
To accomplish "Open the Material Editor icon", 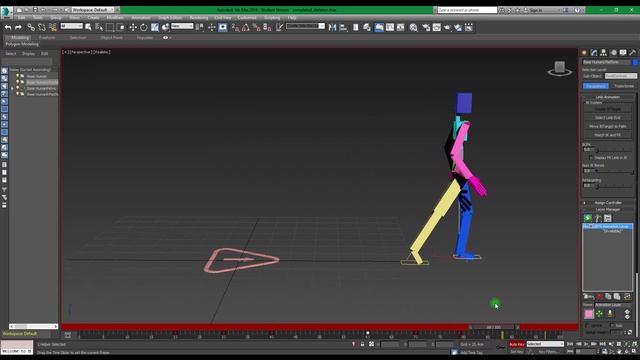I will pos(413,27).
